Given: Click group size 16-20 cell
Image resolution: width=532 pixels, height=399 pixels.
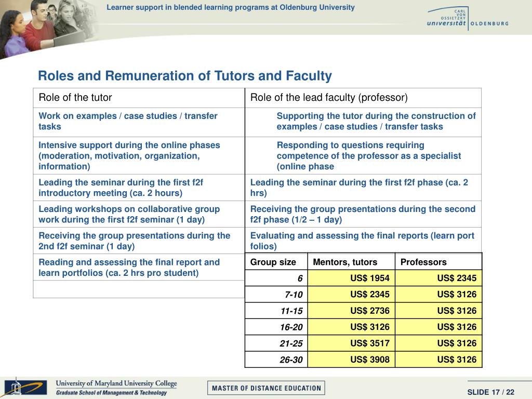Looking at the screenshot, I should 276,327.
